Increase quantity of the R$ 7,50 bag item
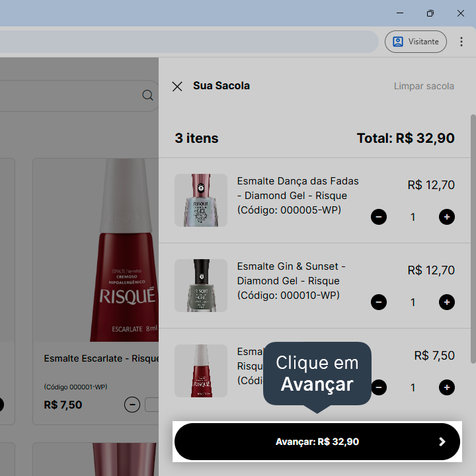476x476 pixels. tap(446, 387)
